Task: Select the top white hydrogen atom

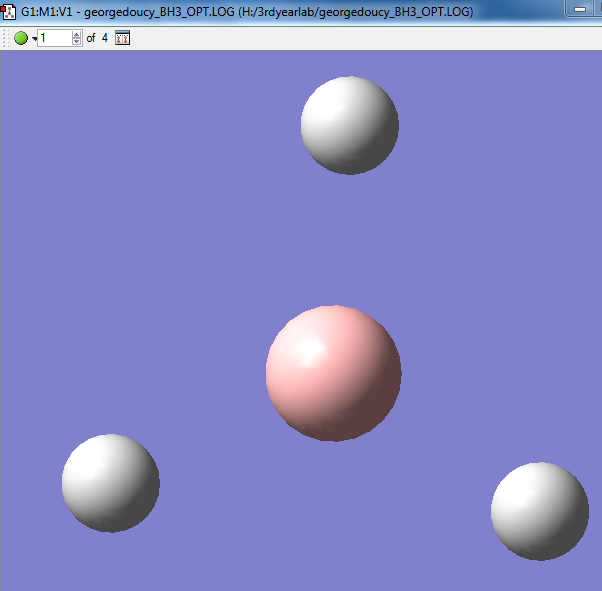Action: point(350,126)
